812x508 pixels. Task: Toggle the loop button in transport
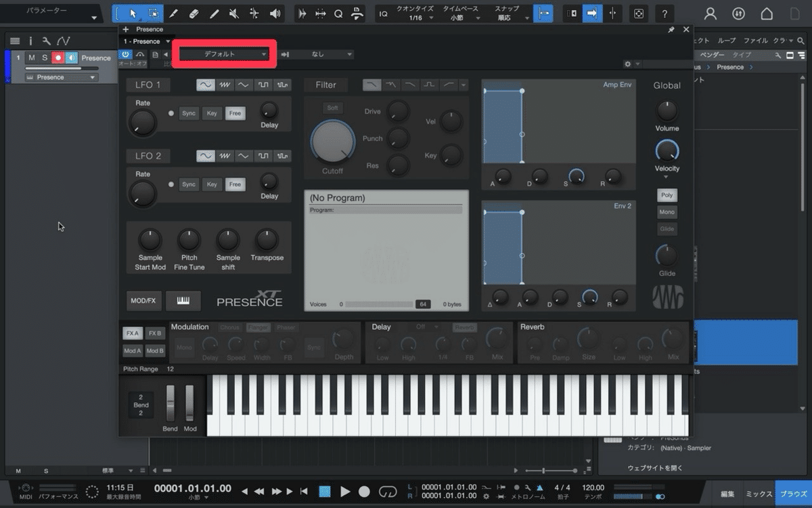pos(388,491)
